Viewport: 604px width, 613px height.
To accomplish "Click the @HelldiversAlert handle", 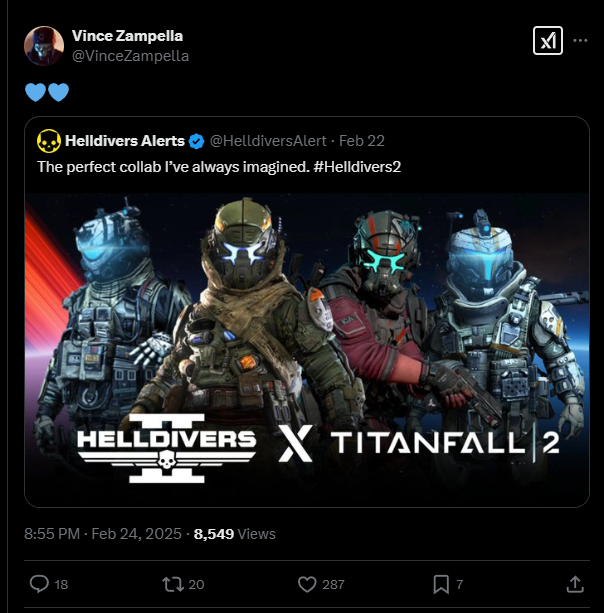I will coord(267,140).
